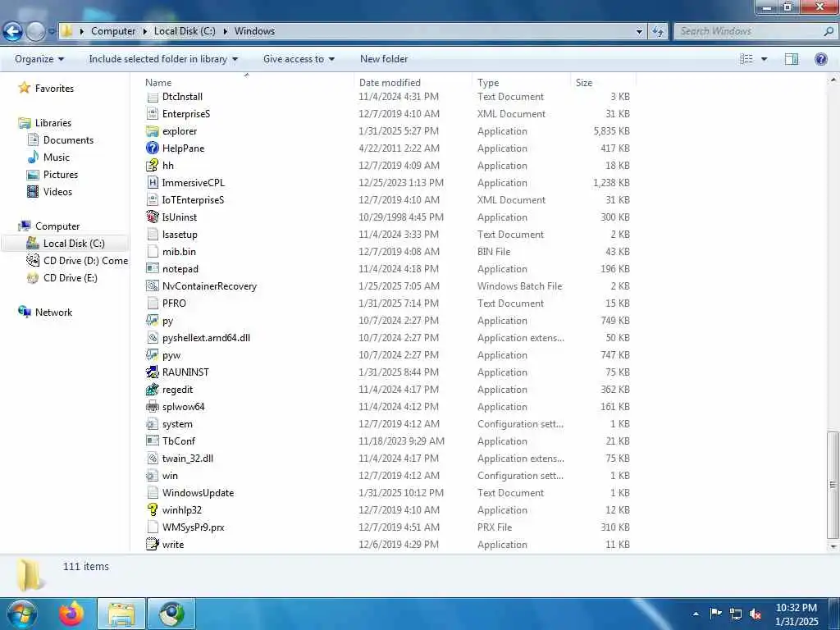
Task: Click the Type column header
Action: click(x=521, y=83)
